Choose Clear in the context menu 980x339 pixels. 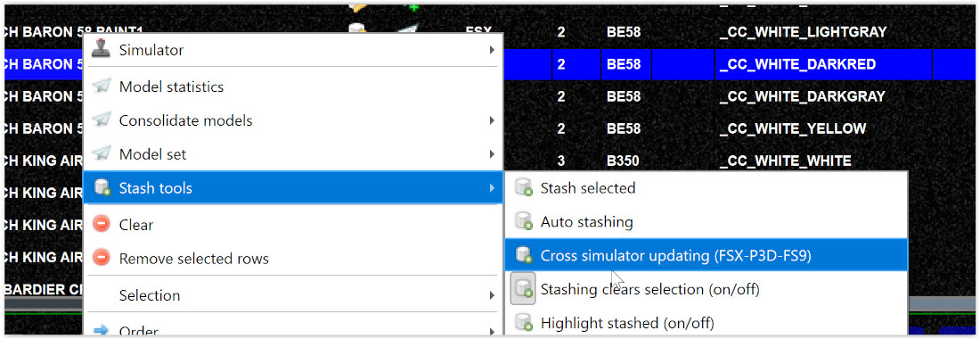coord(293,225)
